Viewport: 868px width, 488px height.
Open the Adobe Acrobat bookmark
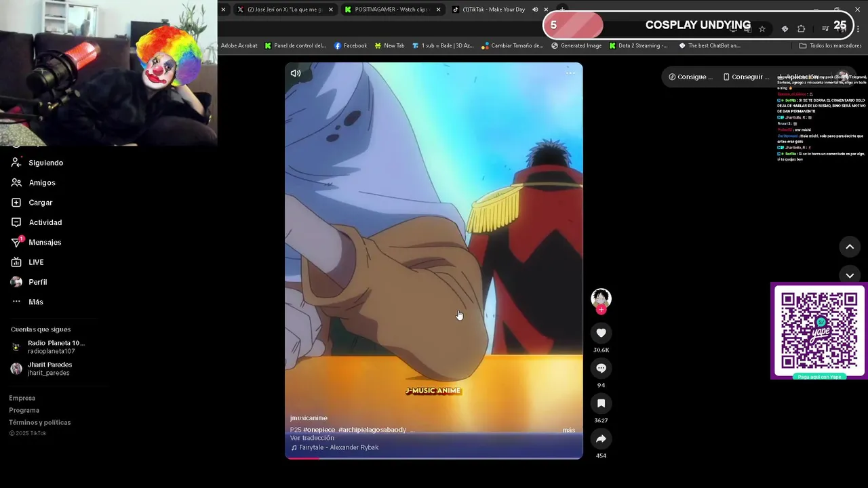tap(239, 45)
